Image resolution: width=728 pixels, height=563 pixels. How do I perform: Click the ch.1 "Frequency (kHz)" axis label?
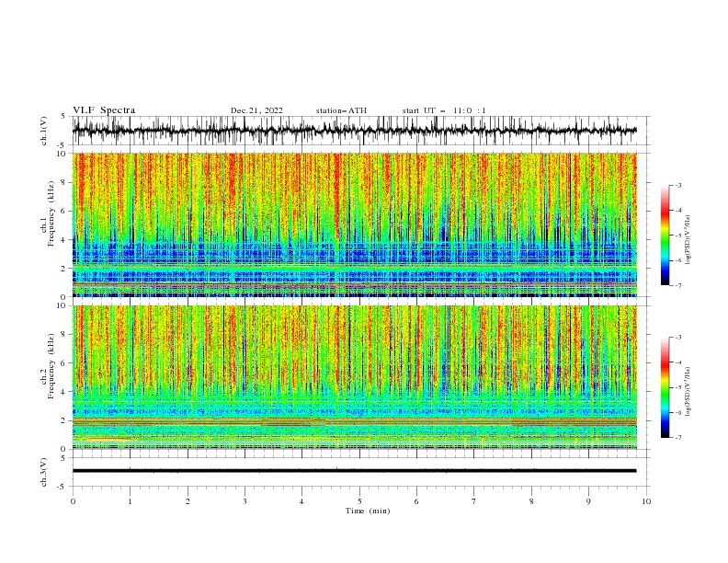51,213
